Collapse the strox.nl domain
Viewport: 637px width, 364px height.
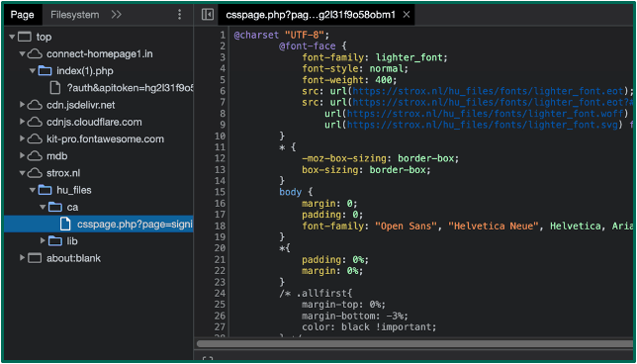(23, 173)
